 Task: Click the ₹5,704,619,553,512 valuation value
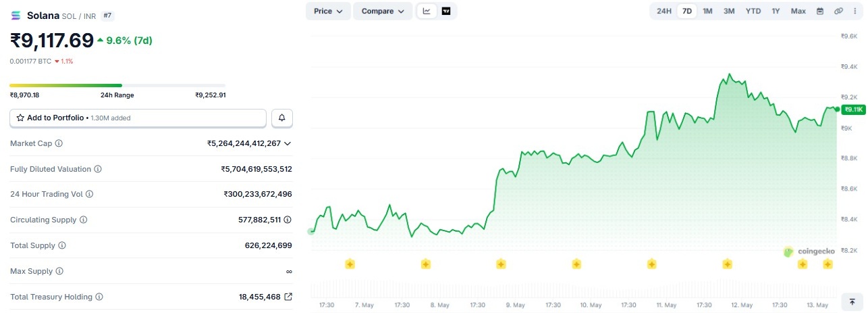point(256,169)
